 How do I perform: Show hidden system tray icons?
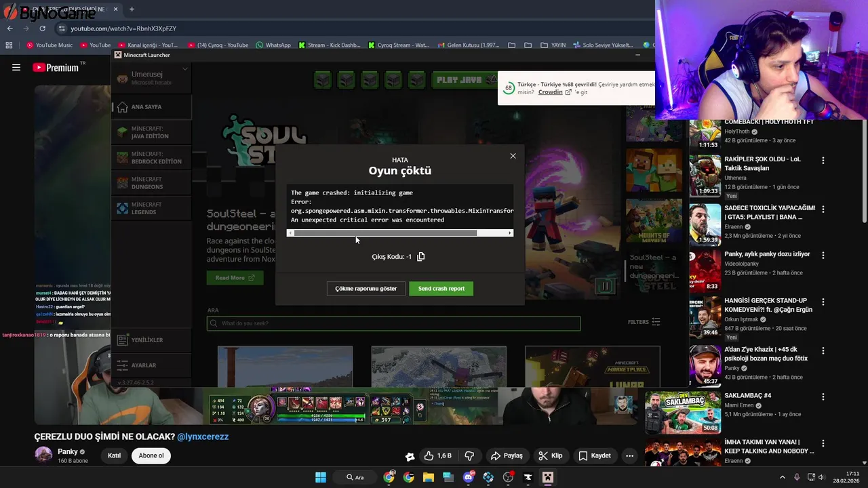click(x=783, y=477)
